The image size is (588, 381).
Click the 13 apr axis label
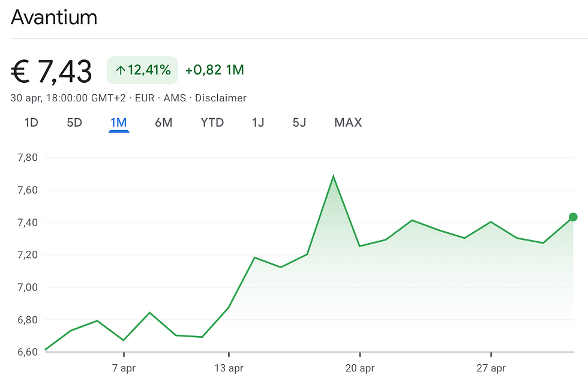229,368
